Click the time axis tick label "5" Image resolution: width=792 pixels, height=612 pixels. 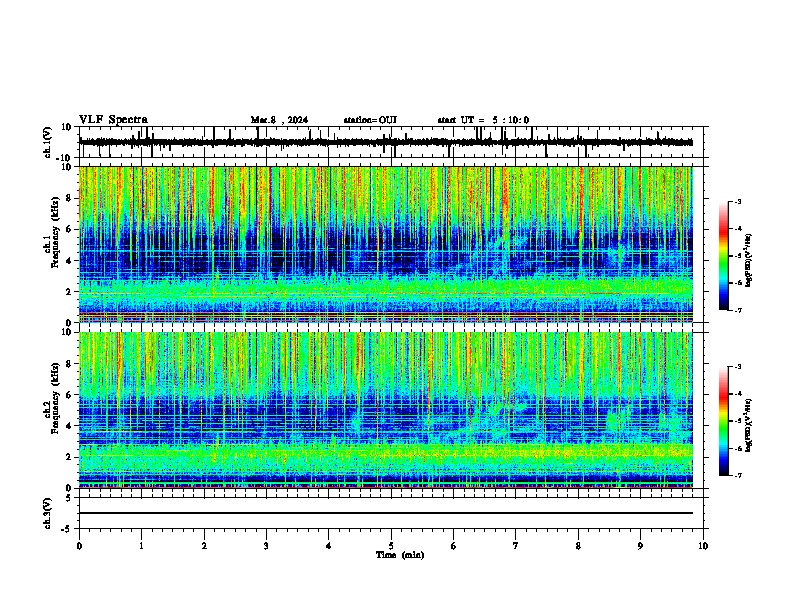click(x=391, y=545)
